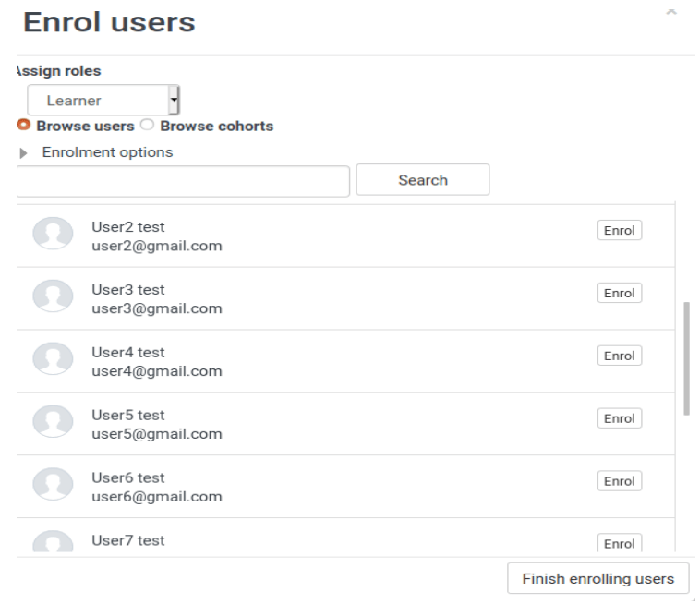Enrol User3 test
Screen dimensions: 700x604
pos(620,293)
